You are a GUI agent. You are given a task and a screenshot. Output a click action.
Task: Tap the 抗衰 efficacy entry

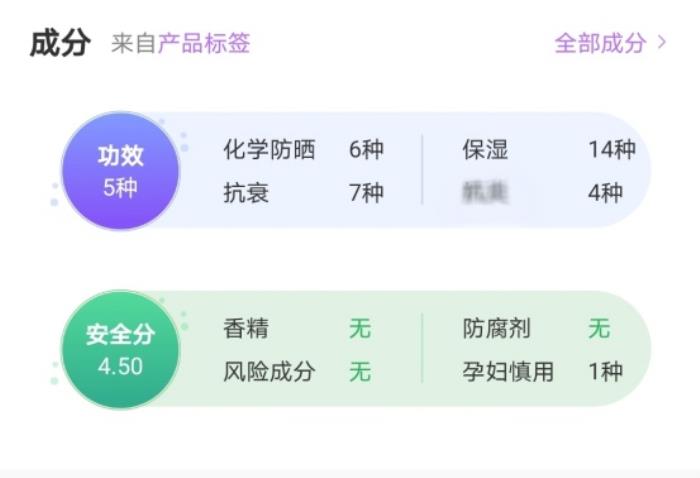click(246, 192)
